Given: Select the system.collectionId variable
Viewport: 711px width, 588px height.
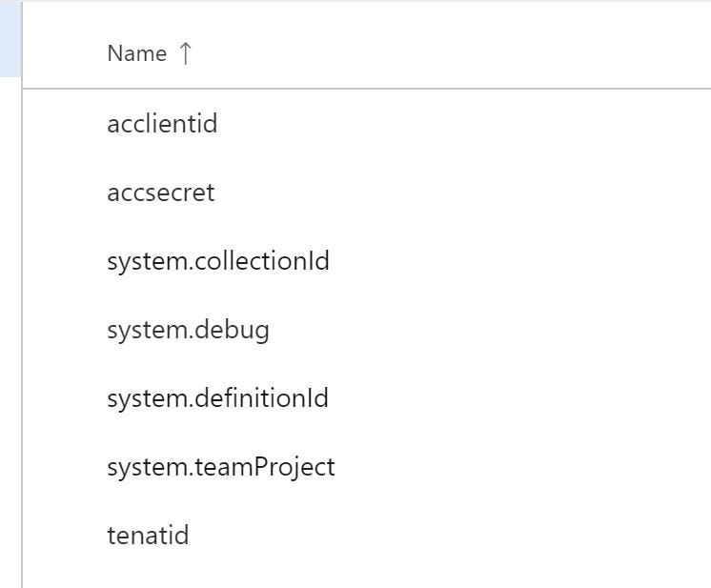Looking at the screenshot, I should tap(218, 261).
